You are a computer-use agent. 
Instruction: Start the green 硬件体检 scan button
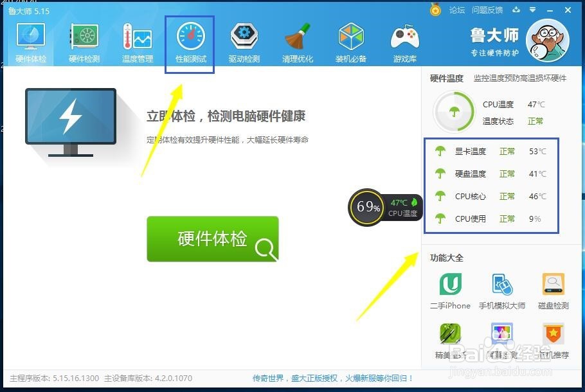pyautogui.click(x=213, y=238)
